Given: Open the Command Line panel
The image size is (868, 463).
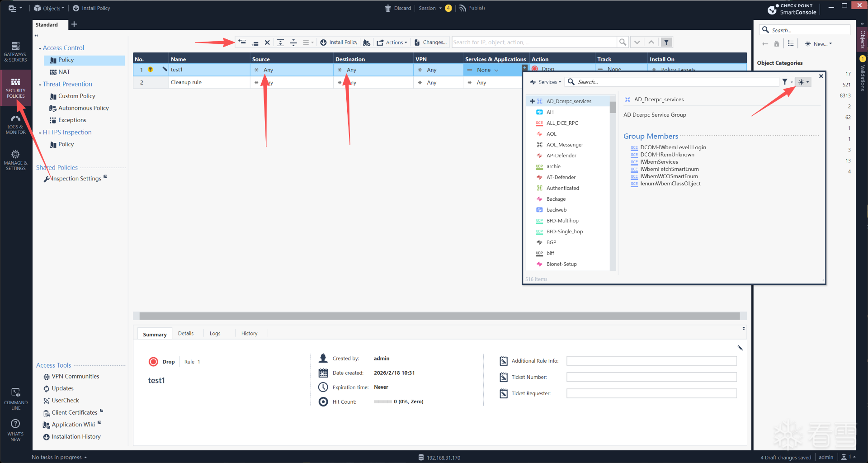Looking at the screenshot, I should [15, 399].
